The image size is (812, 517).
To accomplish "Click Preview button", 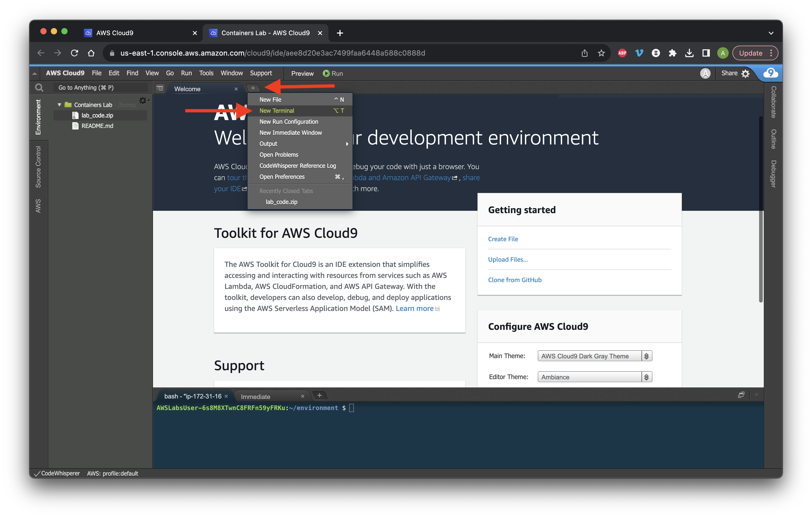I will [x=302, y=74].
